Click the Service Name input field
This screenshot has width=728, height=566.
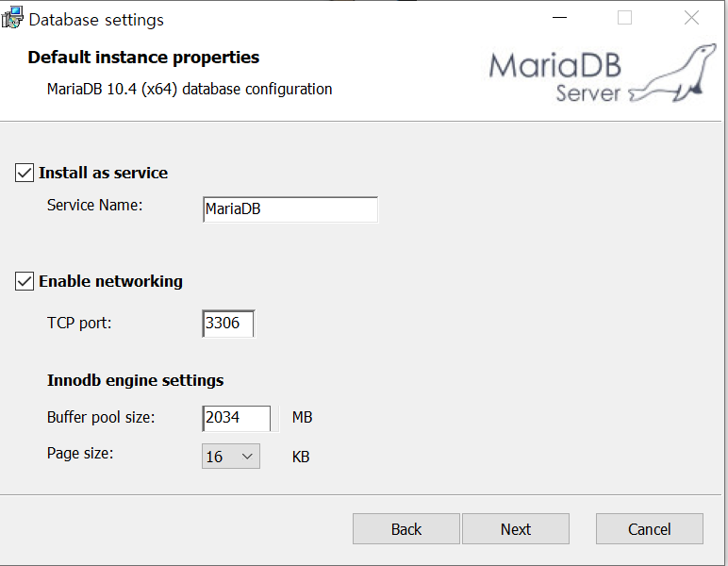point(290,209)
